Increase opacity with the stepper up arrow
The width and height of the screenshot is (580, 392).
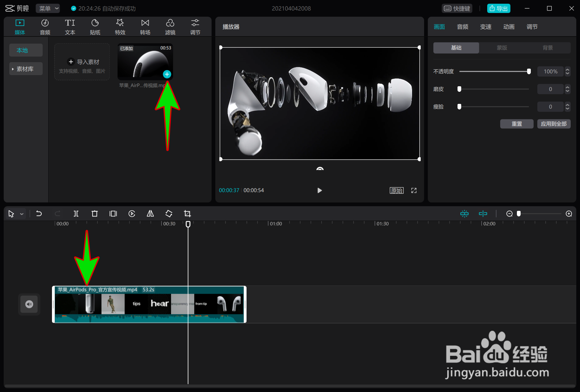[567, 69]
